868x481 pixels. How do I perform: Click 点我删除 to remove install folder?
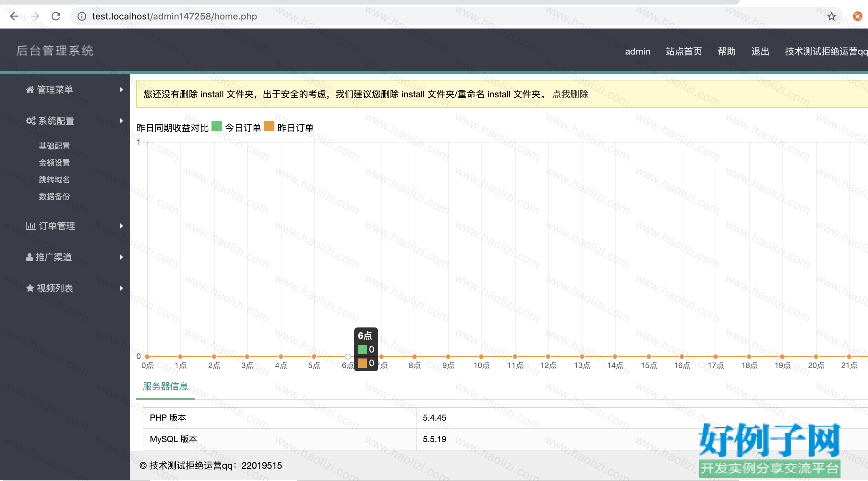[x=570, y=94]
